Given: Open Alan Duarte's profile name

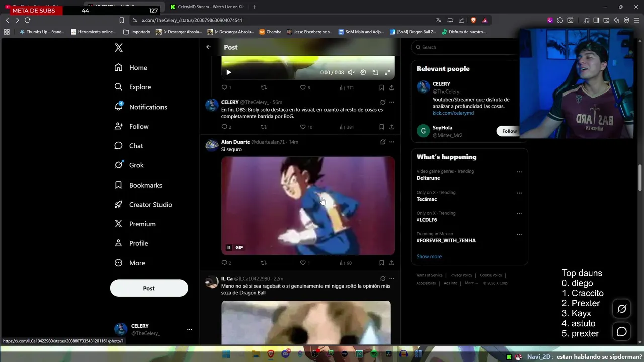Looking at the screenshot, I should pos(235,142).
